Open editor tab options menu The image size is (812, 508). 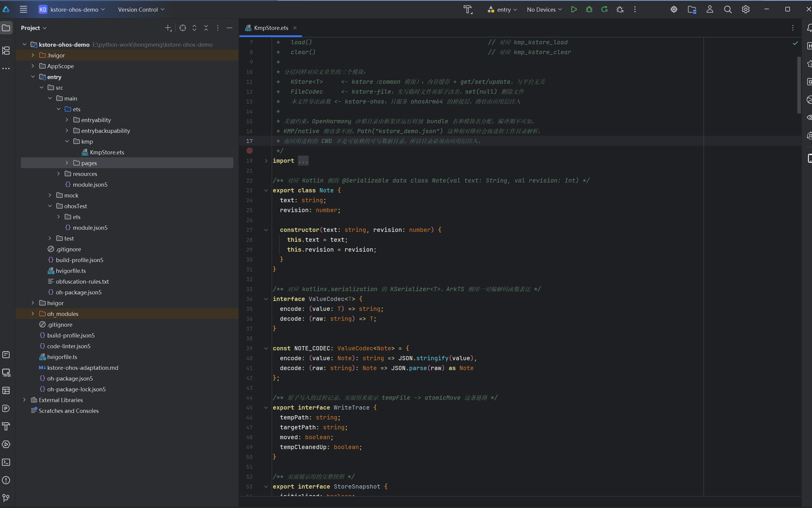[x=793, y=28]
